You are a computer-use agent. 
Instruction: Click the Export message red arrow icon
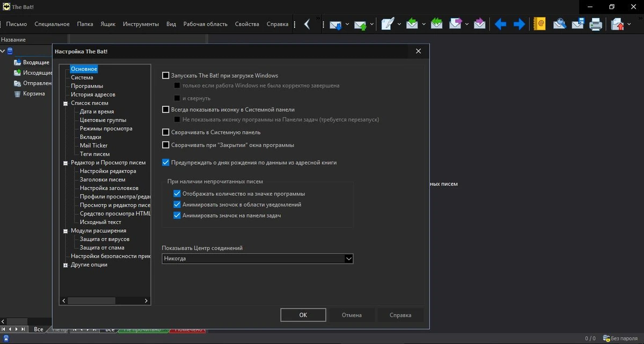[x=617, y=24]
